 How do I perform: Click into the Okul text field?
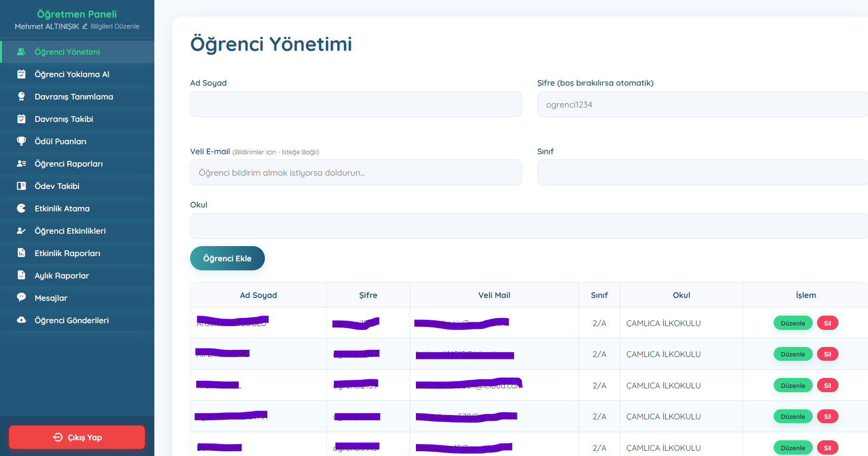point(528,226)
